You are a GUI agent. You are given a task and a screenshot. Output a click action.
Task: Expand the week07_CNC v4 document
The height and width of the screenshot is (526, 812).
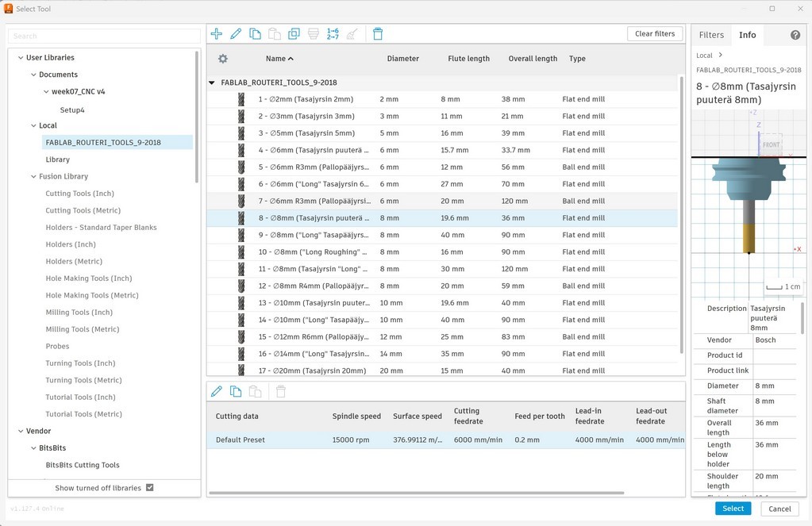click(x=45, y=91)
